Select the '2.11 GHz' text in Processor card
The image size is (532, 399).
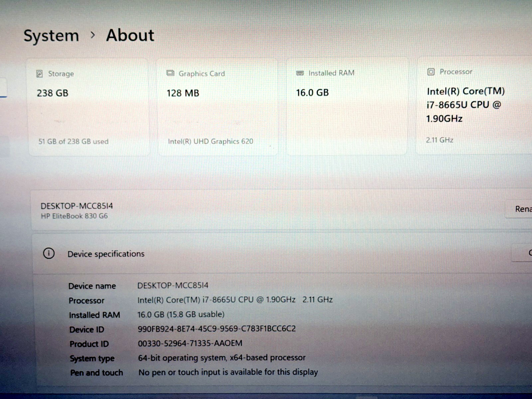440,140
